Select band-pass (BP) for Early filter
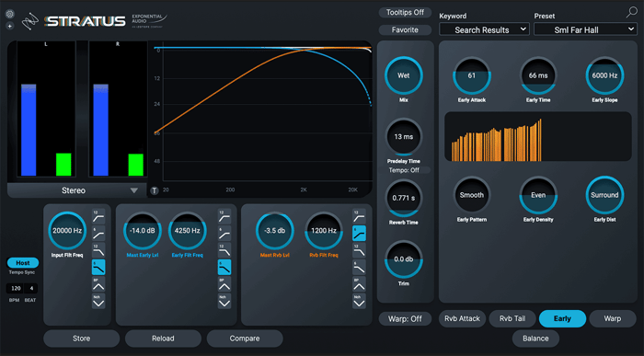644x356 pixels. [224, 283]
